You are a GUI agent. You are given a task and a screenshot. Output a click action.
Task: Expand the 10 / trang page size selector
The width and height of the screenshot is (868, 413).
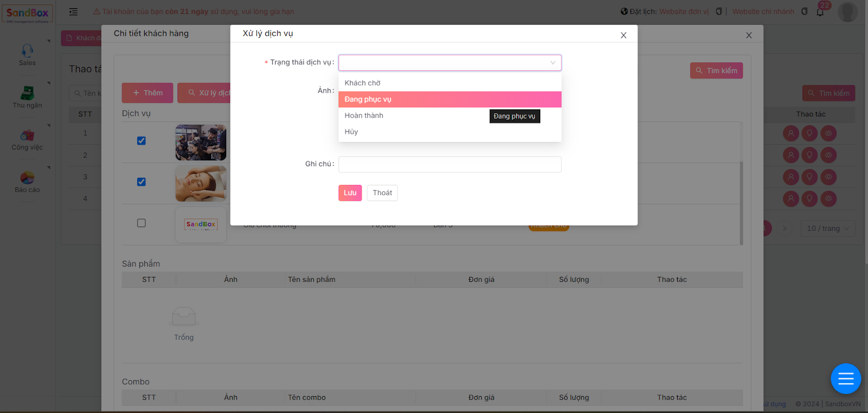tap(827, 228)
